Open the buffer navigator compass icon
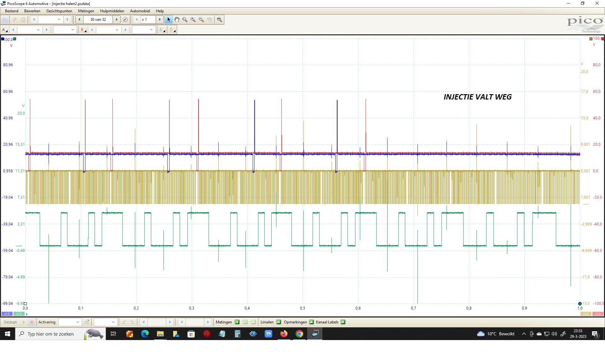Screen dimensions: 605x364 click(x=125, y=20)
